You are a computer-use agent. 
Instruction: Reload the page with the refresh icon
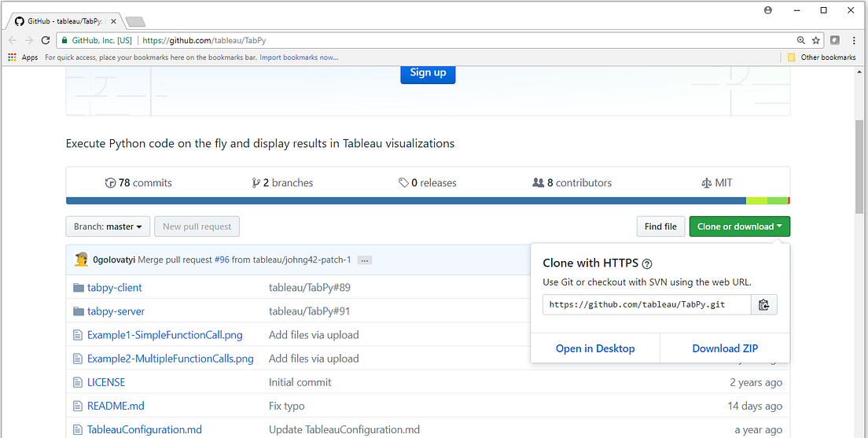tap(46, 40)
